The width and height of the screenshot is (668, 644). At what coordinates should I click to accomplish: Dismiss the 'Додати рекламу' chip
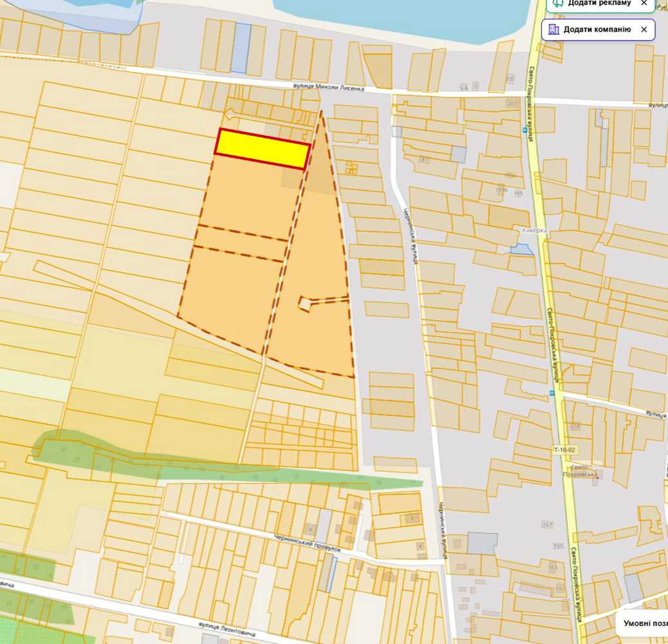tap(644, 3)
